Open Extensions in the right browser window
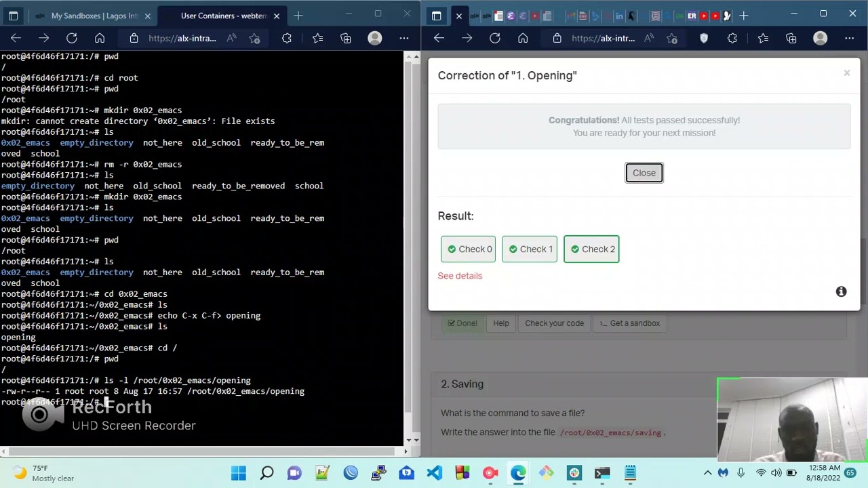The width and height of the screenshot is (868, 488). [x=732, y=39]
